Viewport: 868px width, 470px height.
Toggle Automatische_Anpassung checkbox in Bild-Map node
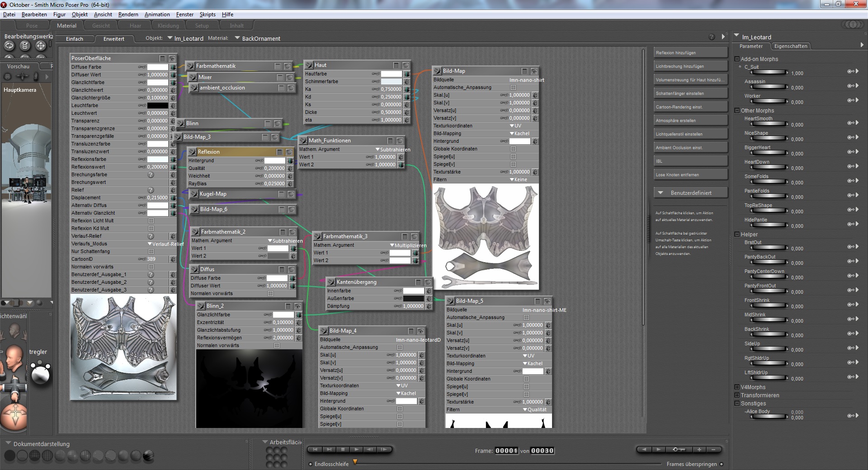tap(513, 88)
